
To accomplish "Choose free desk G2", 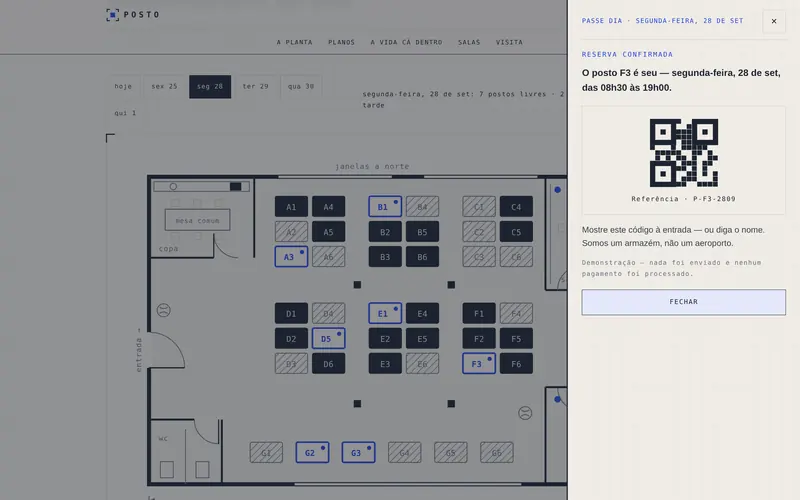I will coord(312,453).
